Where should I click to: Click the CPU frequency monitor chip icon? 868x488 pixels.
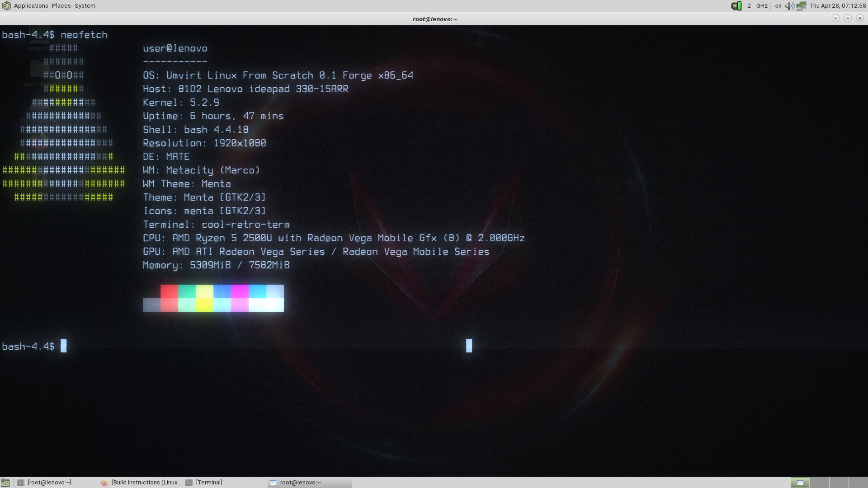(736, 6)
